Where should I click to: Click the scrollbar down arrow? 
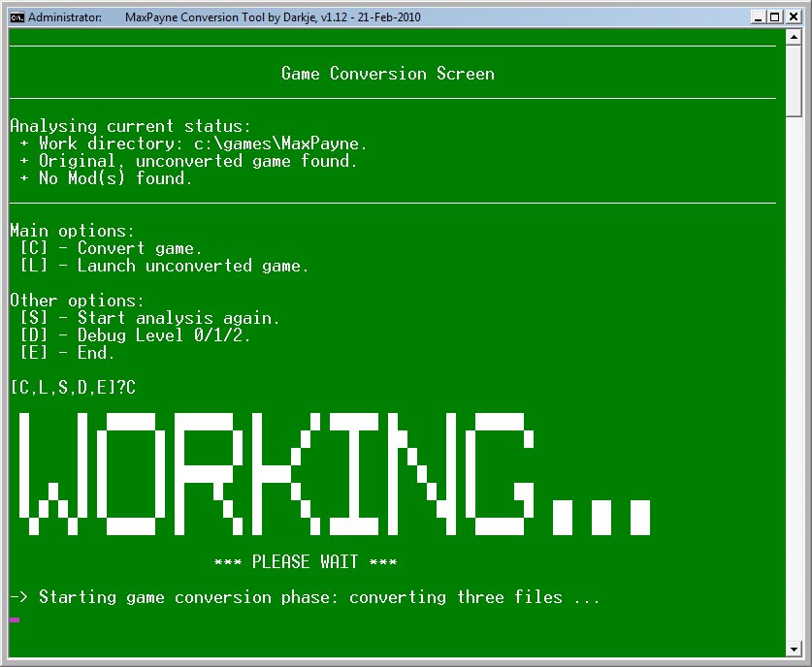tap(794, 649)
